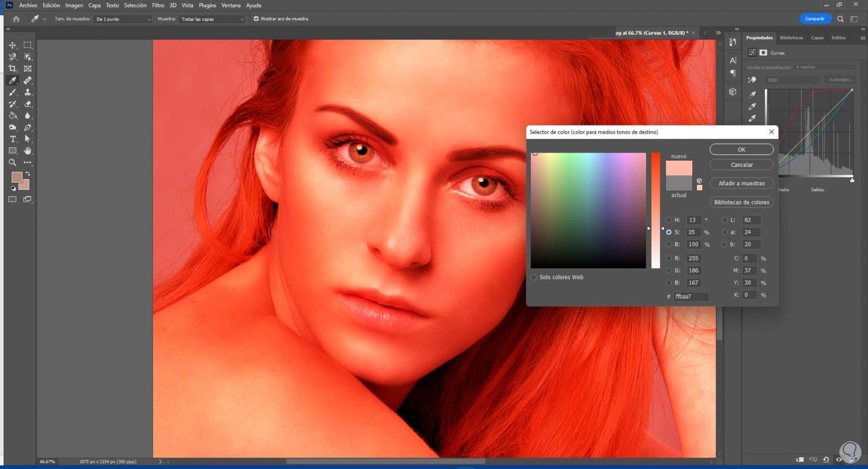Click the actual gray color swatch
The width and height of the screenshot is (868, 469).
[679, 183]
